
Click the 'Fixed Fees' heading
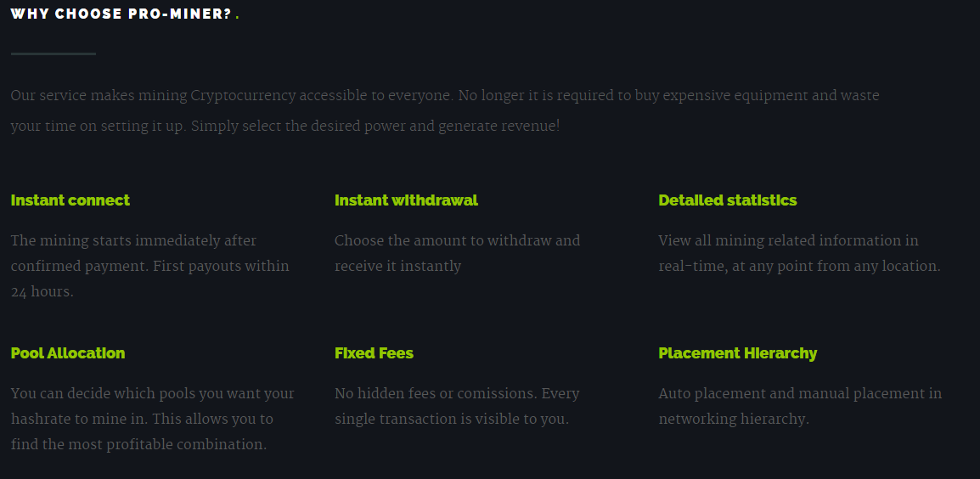tap(374, 353)
